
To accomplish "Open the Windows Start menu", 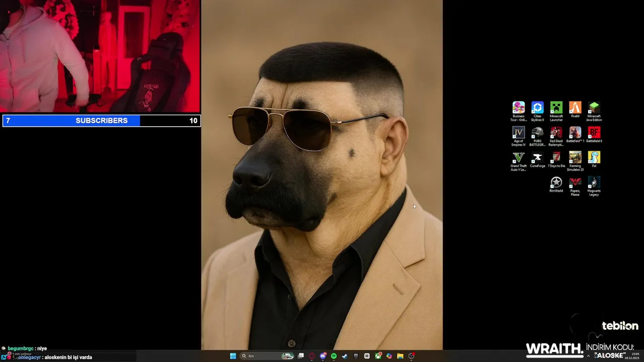I will point(233,356).
